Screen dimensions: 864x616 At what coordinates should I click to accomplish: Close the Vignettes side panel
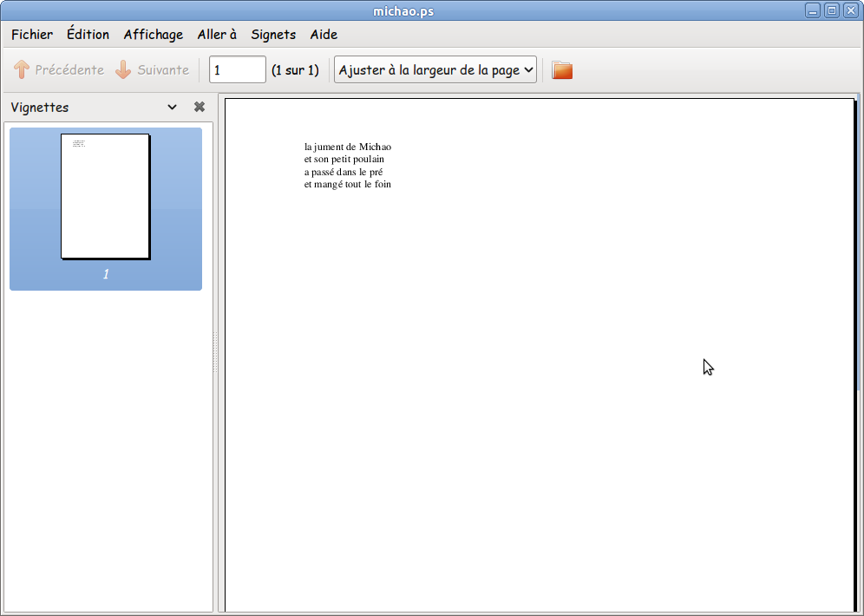pos(200,108)
